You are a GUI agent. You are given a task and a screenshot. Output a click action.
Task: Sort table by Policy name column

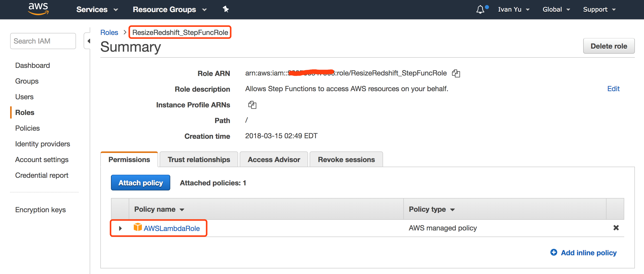pyautogui.click(x=159, y=209)
